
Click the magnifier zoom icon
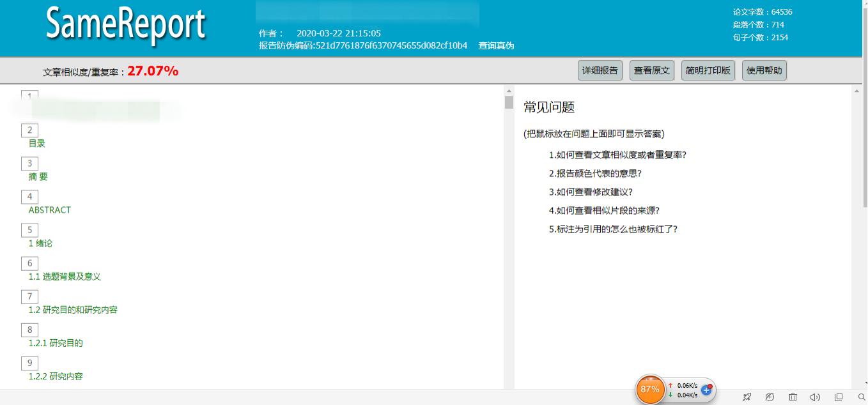860,397
